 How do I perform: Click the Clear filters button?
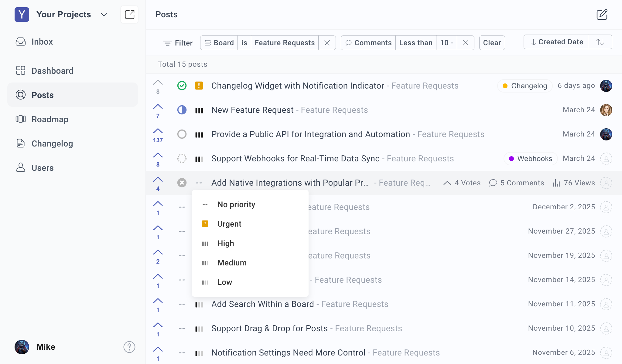pyautogui.click(x=492, y=43)
